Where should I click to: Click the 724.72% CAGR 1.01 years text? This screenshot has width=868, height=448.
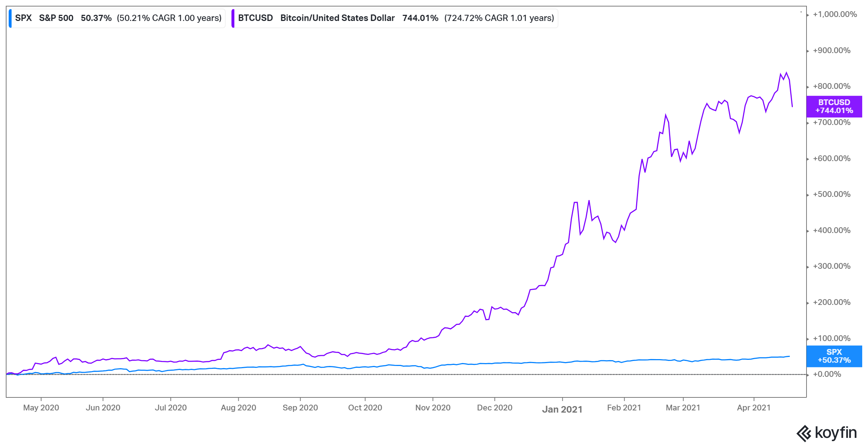click(x=499, y=18)
